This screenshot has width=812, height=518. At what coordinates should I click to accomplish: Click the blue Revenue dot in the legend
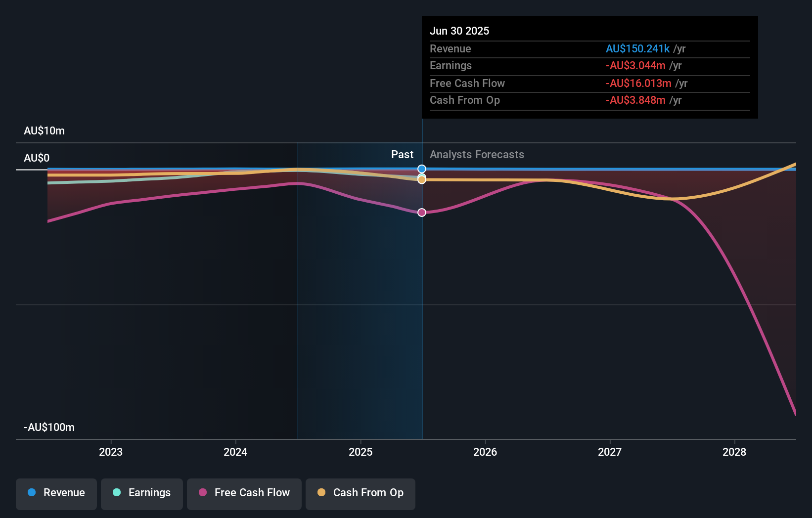(x=32, y=493)
